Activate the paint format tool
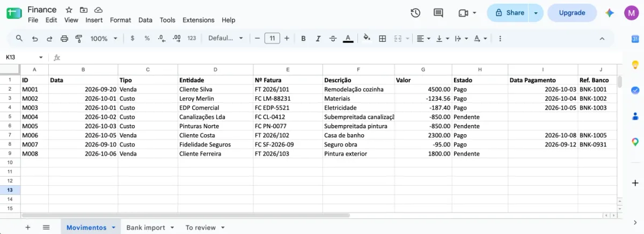This screenshot has height=234, width=644. point(79,39)
